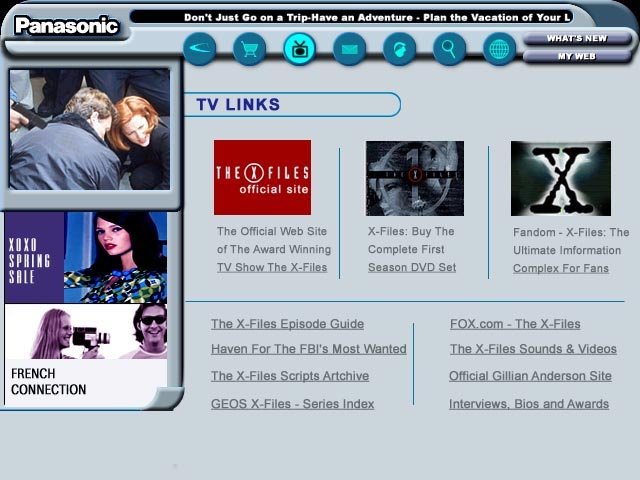This screenshot has width=640, height=480.
Task: Open Fandom Ultimate Information Complex link
Action: click(571, 250)
